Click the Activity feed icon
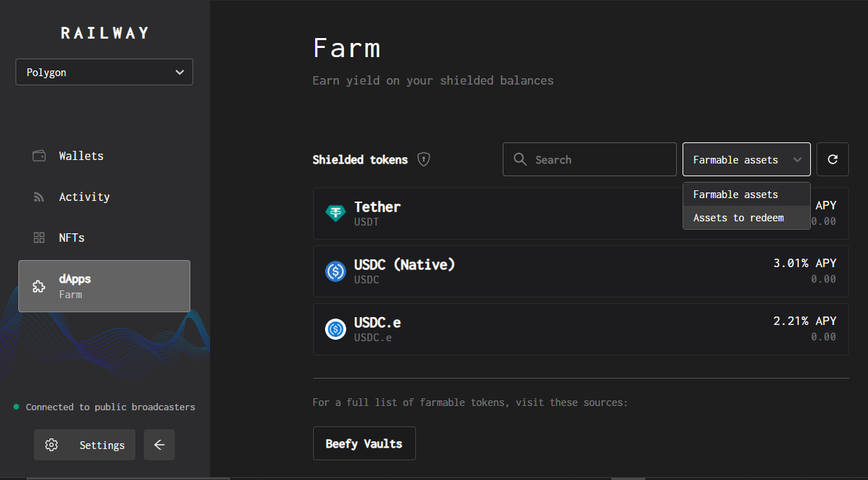 39,197
